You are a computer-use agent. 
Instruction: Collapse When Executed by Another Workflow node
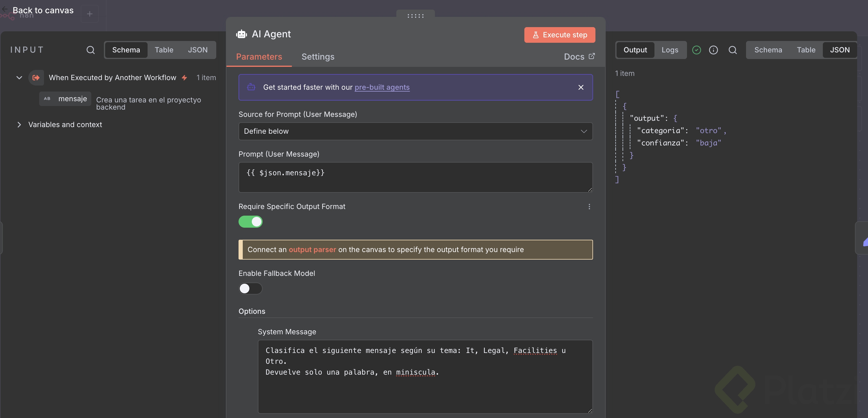19,78
